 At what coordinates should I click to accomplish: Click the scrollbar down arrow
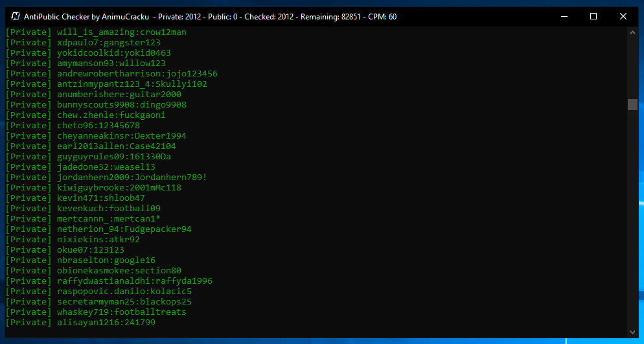[632, 332]
